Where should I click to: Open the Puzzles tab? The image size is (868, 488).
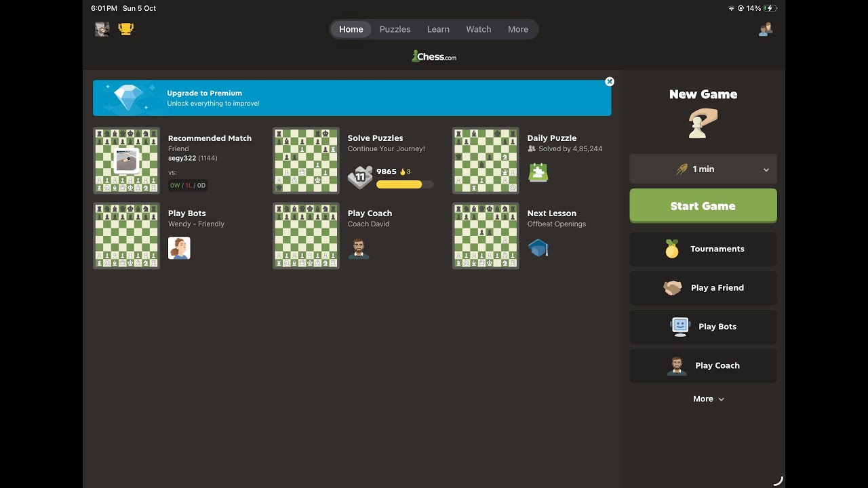click(x=395, y=29)
